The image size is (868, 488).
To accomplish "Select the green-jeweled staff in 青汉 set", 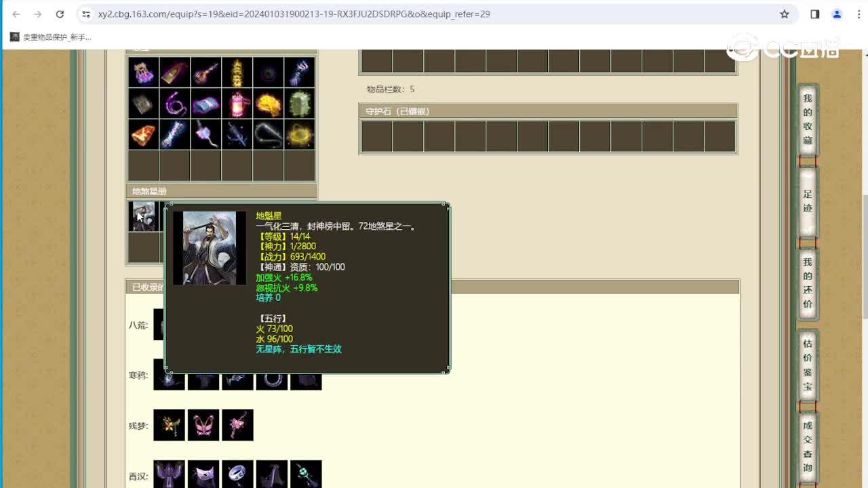I will [x=306, y=474].
